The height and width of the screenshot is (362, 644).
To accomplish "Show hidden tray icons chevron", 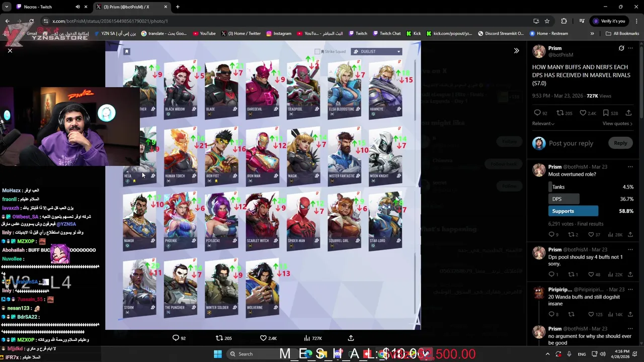I will click(548, 354).
